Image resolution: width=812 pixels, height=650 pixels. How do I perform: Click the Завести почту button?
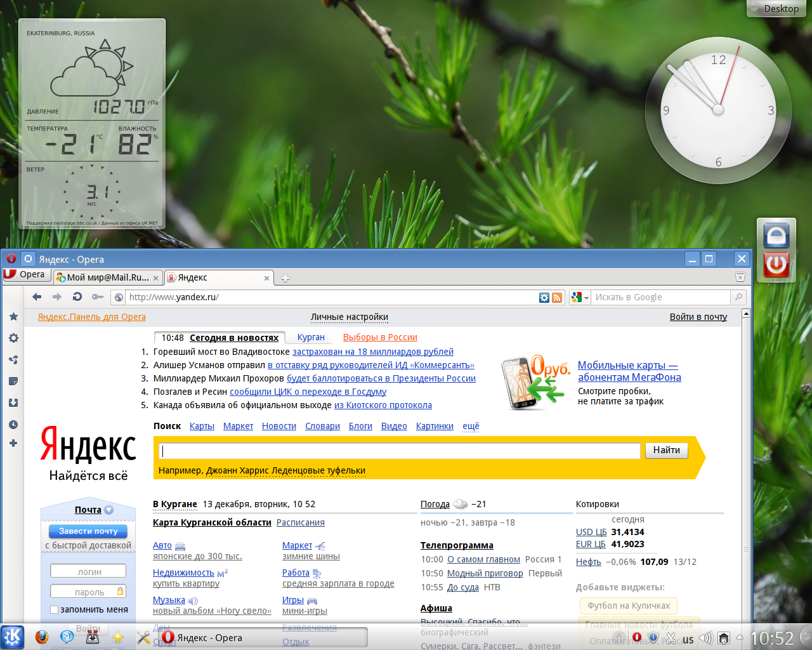88,531
